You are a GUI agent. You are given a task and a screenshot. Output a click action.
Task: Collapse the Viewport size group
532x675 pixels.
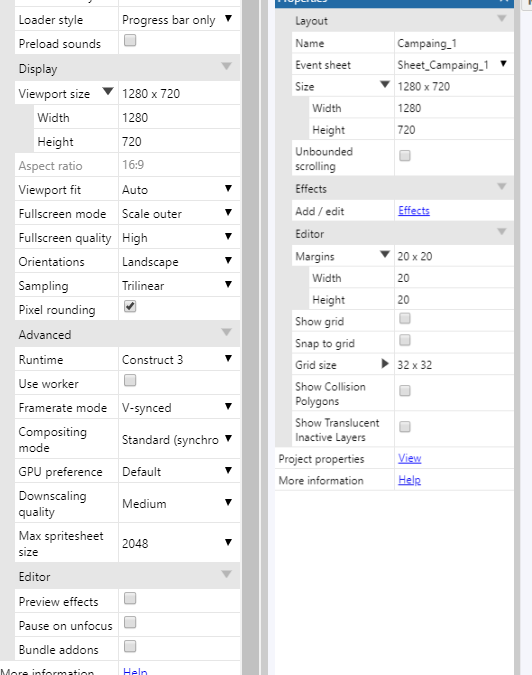[x=108, y=91]
